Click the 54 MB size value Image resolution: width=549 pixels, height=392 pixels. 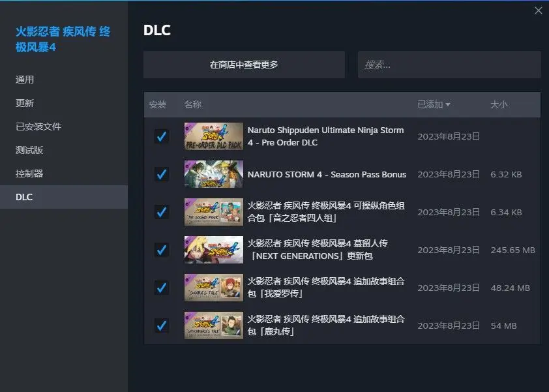pyautogui.click(x=503, y=325)
